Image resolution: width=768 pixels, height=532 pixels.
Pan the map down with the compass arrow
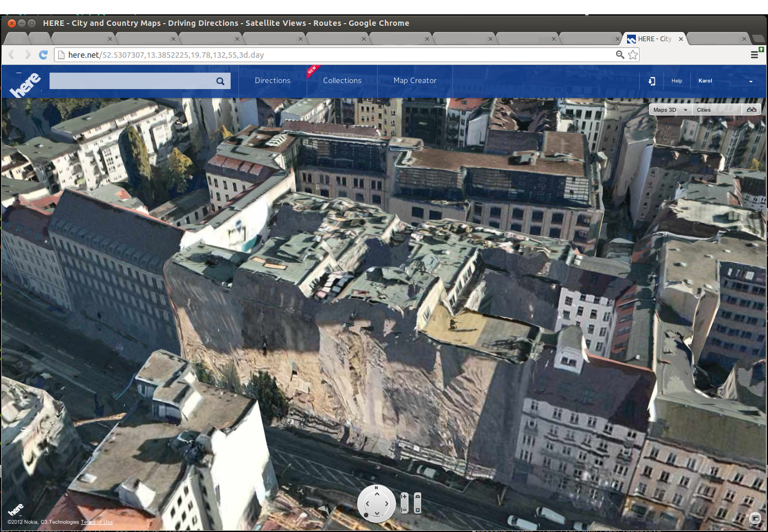click(377, 513)
